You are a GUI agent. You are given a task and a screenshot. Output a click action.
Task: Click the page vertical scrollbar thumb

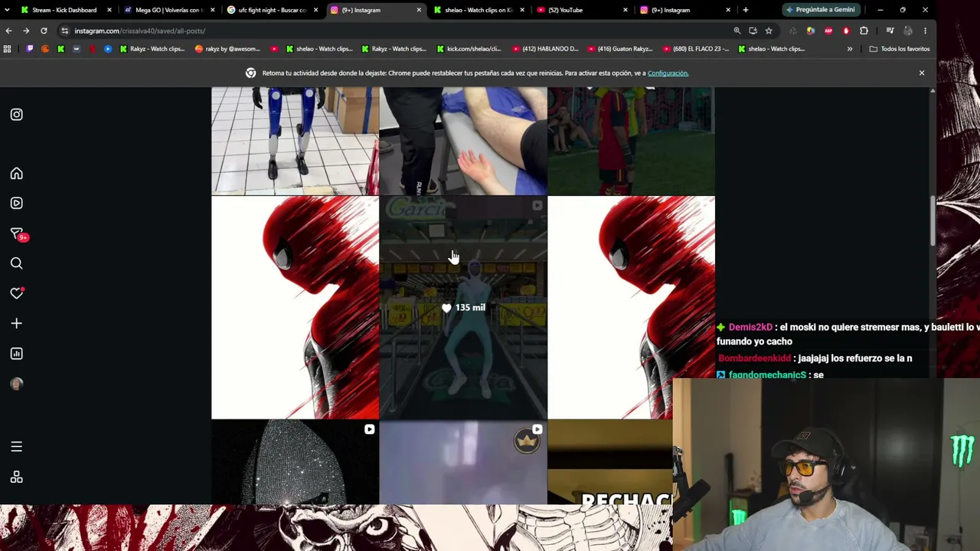(933, 220)
